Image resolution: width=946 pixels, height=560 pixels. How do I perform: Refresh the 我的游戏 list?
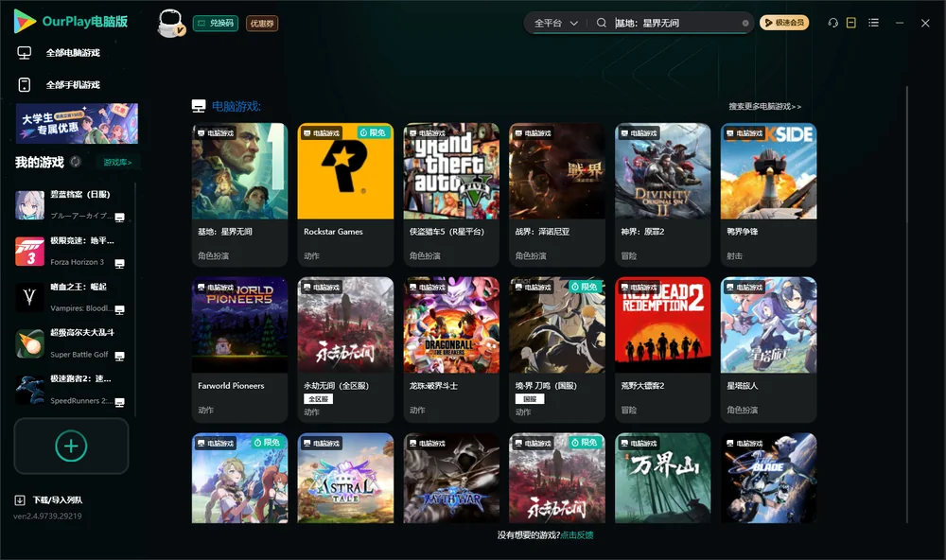pos(76,162)
